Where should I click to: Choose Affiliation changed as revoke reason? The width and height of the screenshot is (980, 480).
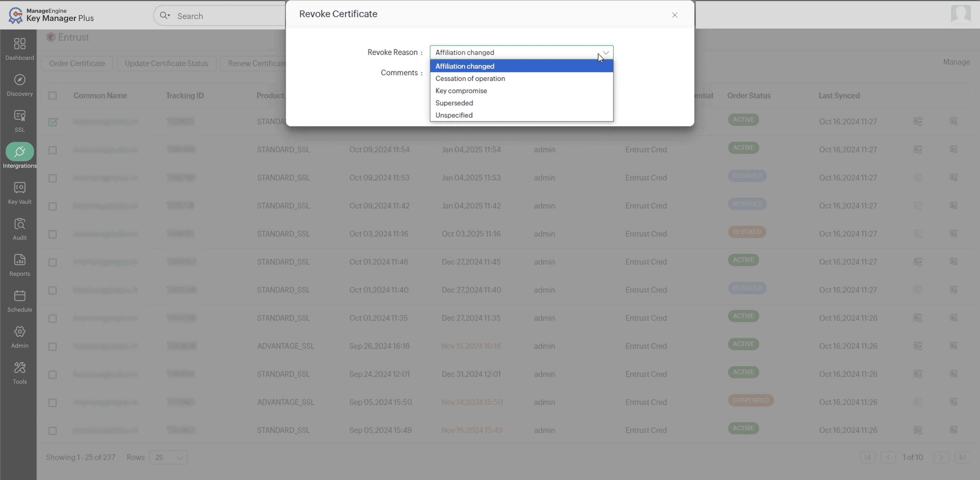point(521,66)
